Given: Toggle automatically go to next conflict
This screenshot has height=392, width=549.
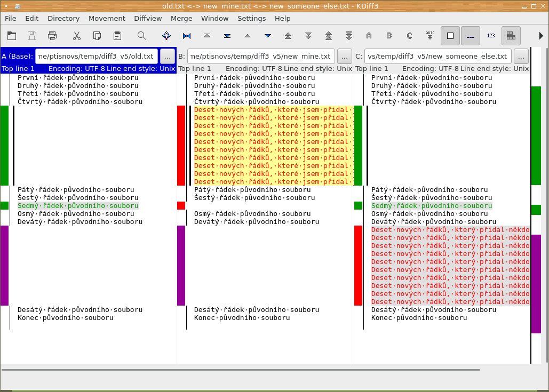Looking at the screenshot, I should [x=429, y=36].
